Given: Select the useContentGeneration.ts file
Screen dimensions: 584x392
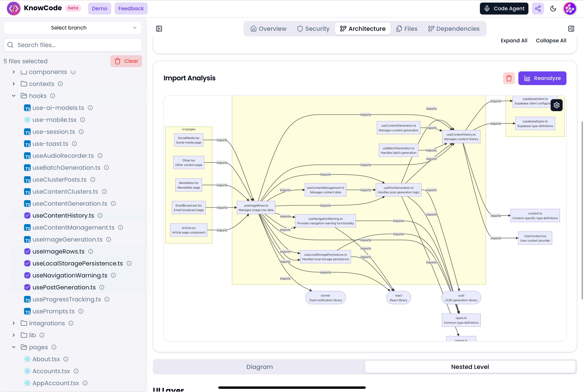Looking at the screenshot, I should point(70,203).
